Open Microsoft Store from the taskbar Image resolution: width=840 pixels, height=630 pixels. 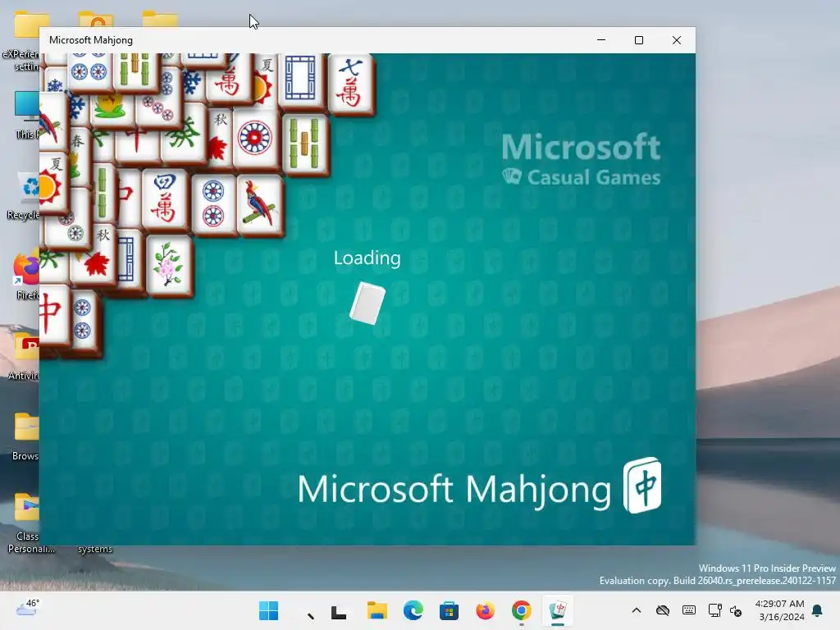(x=449, y=610)
